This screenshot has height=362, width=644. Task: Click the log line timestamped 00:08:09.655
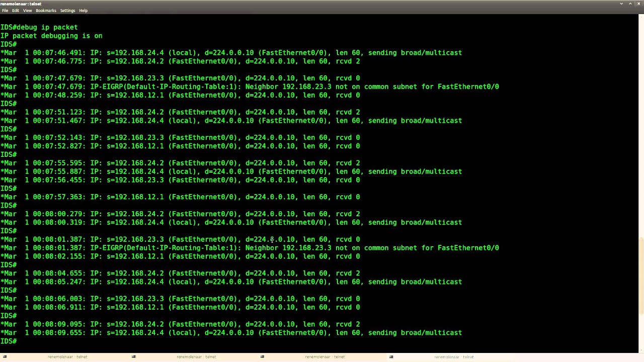231,333
